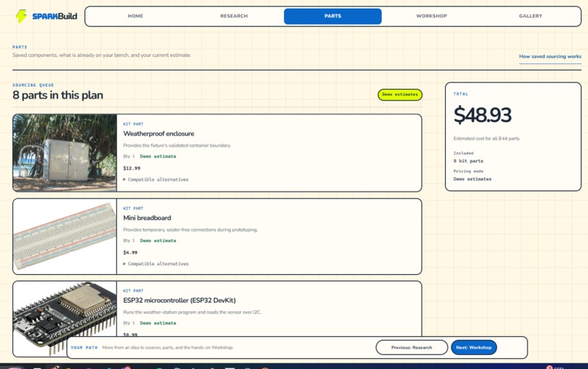
Task: Click the $48.93 total amount
Action: tap(482, 114)
